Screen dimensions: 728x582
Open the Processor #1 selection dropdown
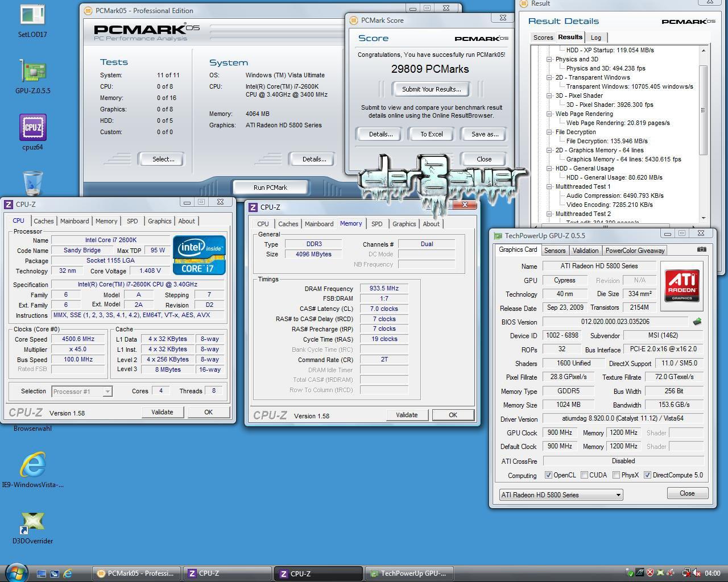[x=82, y=391]
